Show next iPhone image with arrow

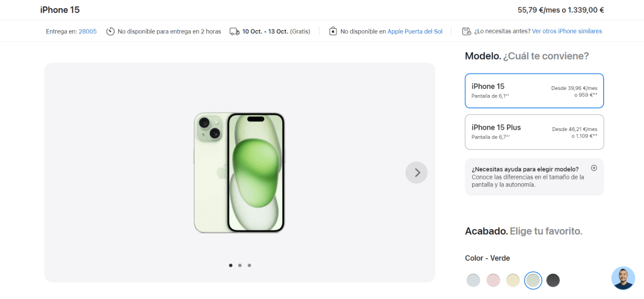point(416,172)
